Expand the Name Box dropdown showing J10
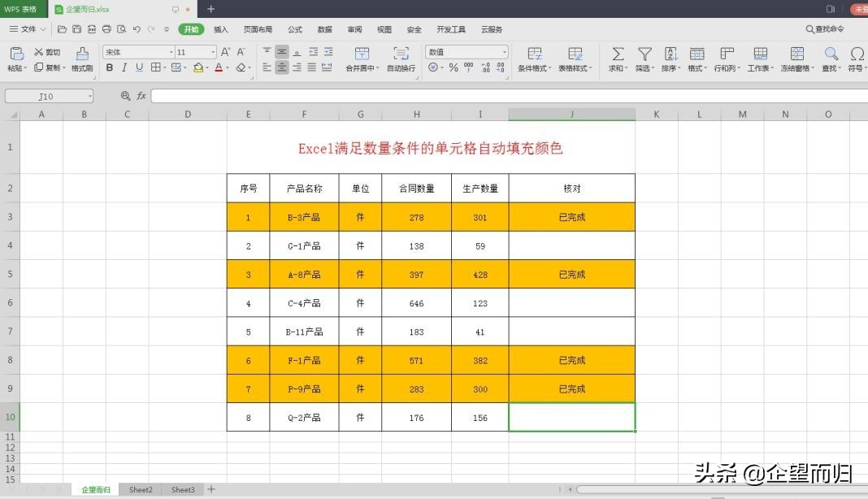Screen dimensions: 868x499 [x=89, y=97]
